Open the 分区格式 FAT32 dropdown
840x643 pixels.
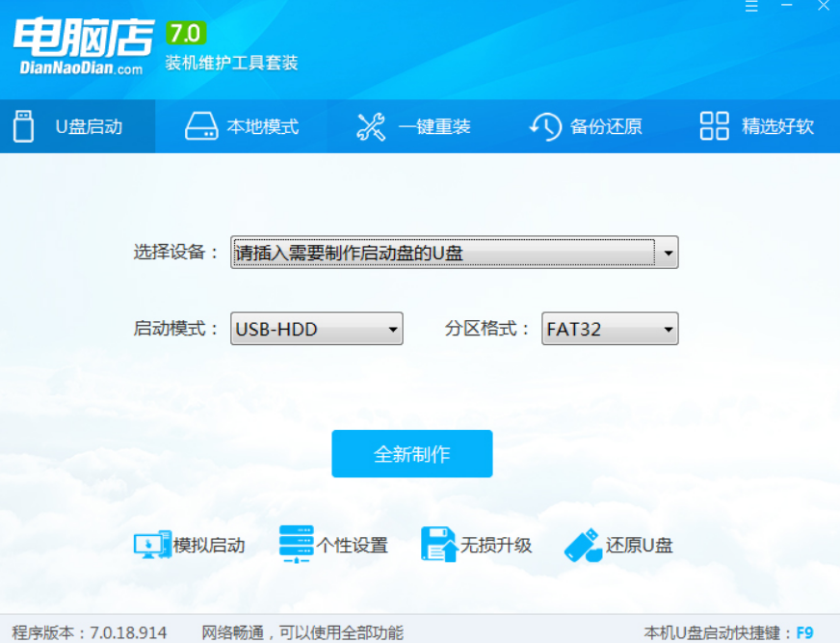tap(610, 328)
